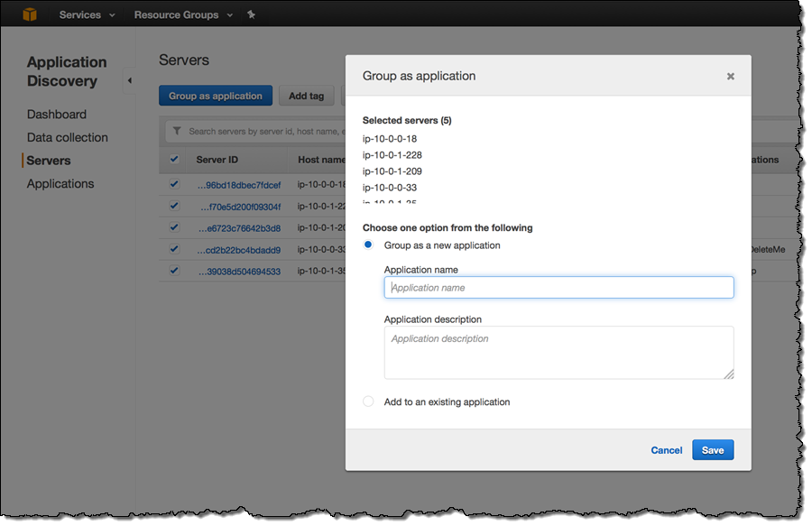Click in the Application description text area
812x526 pixels.
558,353
